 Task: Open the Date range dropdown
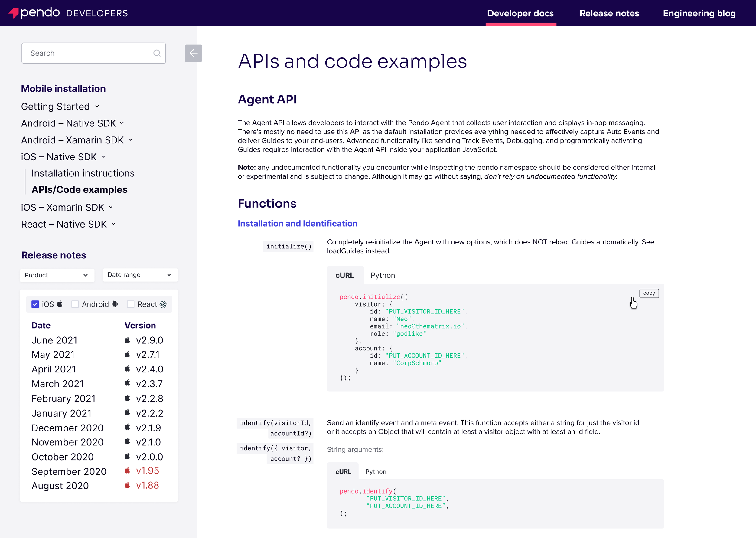click(140, 275)
